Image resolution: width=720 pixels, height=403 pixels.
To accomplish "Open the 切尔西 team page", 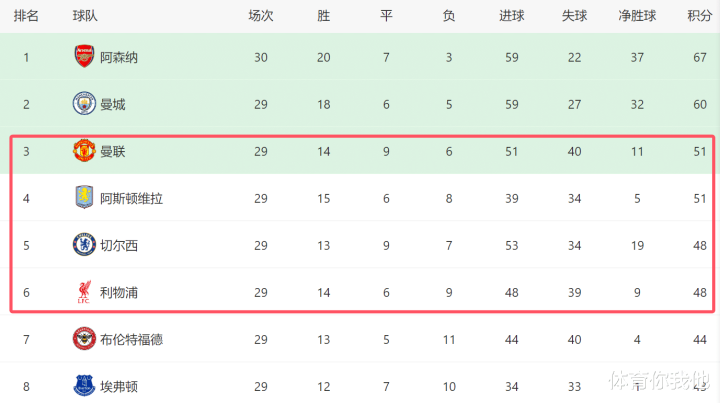I will click(x=119, y=245).
